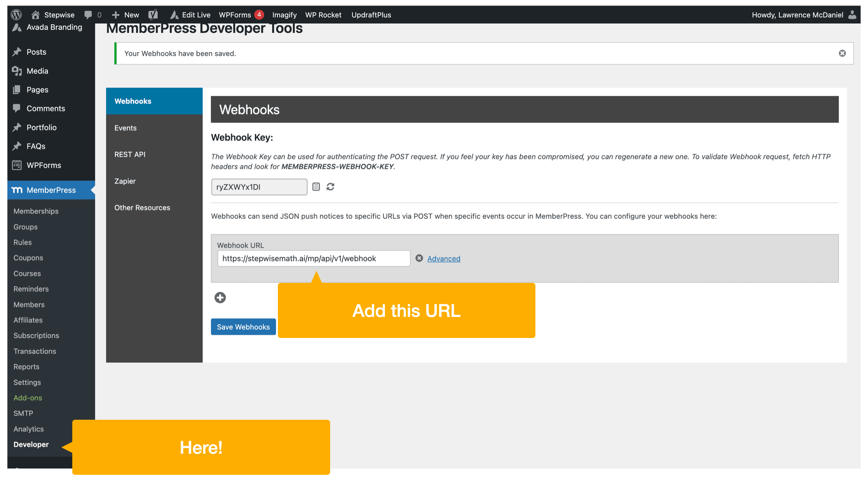Open the Media library from sidebar
868x485 pixels.
36,71
